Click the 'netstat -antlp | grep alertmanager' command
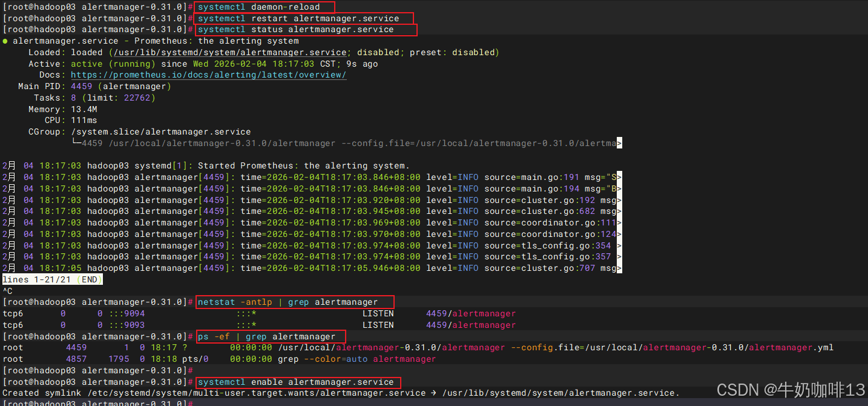Screen dimensions: 868x406 pyautogui.click(x=288, y=302)
